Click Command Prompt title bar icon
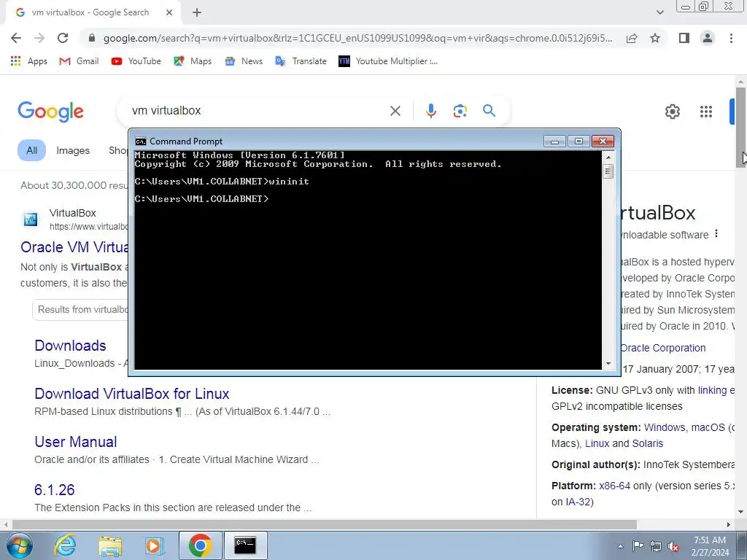The width and height of the screenshot is (747, 560). pos(141,141)
